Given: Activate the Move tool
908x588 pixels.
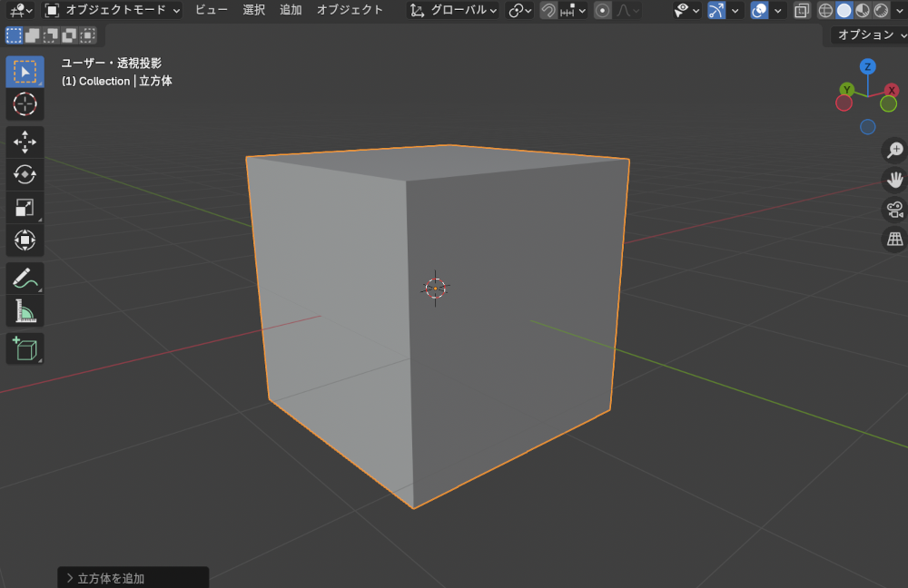Looking at the screenshot, I should click(x=25, y=142).
